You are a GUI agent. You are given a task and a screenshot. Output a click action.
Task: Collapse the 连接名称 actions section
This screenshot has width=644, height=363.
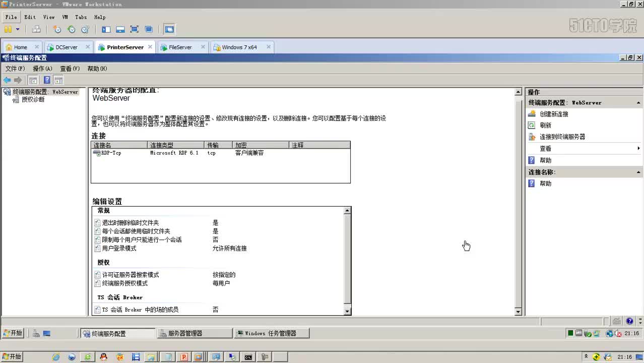[x=638, y=172]
